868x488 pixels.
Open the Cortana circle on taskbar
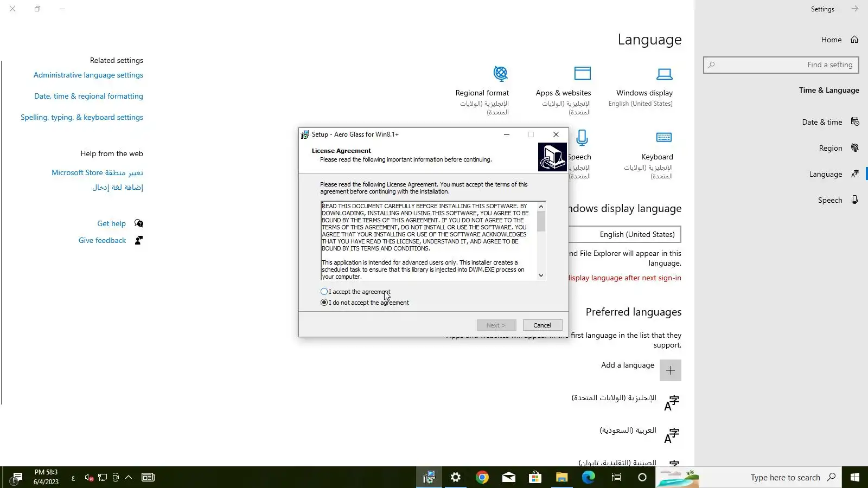click(642, 477)
